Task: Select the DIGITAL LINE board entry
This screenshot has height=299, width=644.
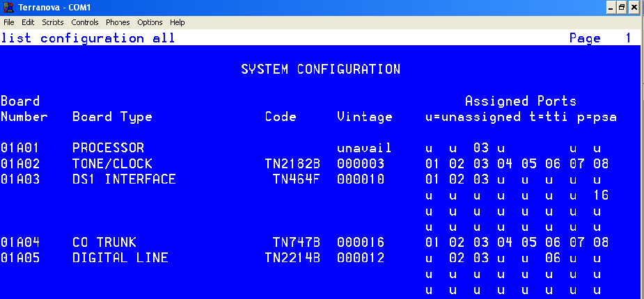Action: point(120,259)
